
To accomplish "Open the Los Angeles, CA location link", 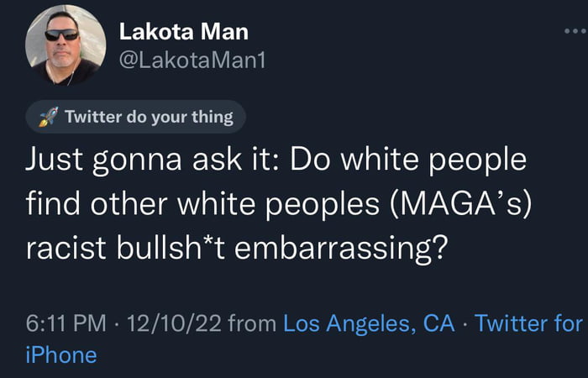I will (368, 323).
